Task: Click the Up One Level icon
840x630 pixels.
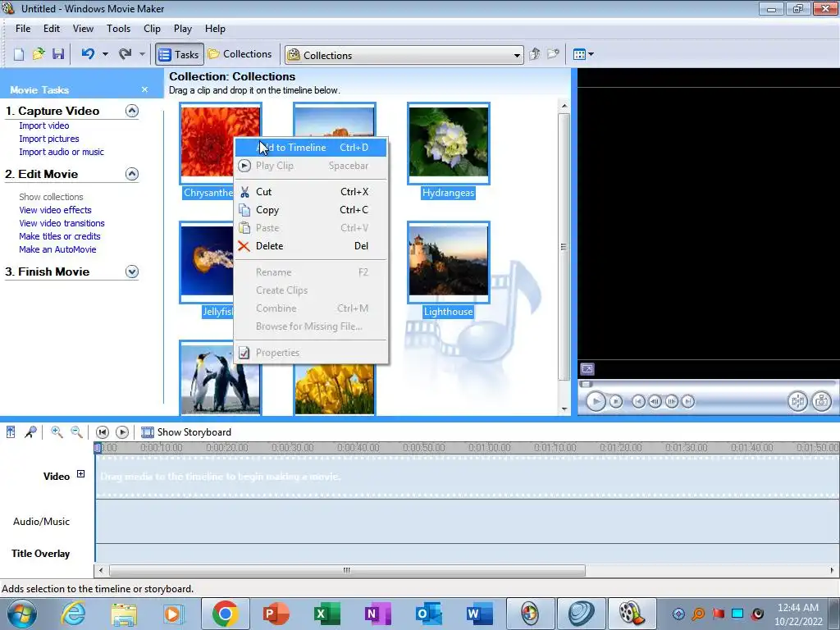Action: (534, 54)
